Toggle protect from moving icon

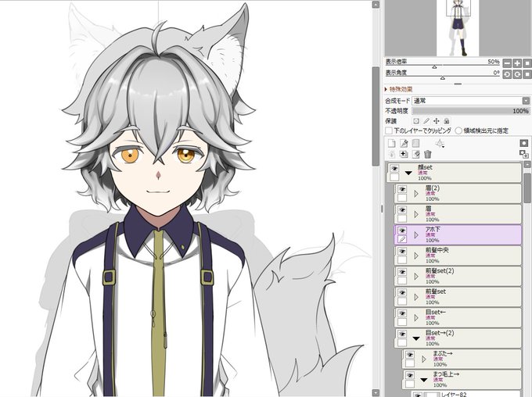[437, 121]
